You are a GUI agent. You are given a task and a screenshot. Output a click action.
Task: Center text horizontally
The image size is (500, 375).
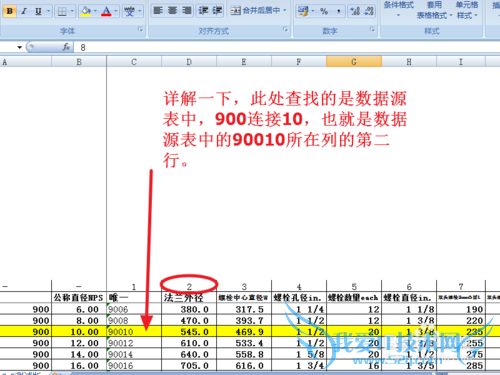pyautogui.click(x=172, y=11)
